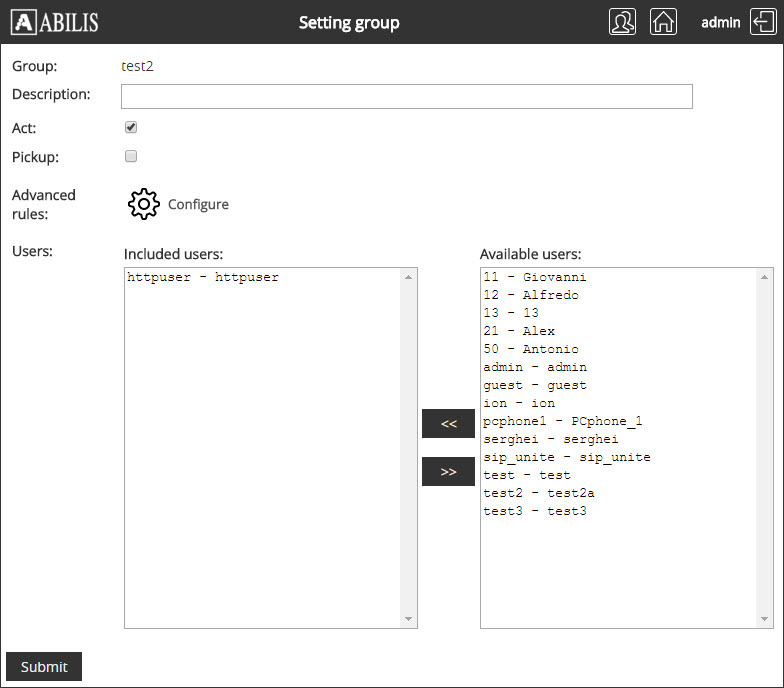This screenshot has height=688, width=784.
Task: Click the ABILIS logo
Action: [x=56, y=22]
